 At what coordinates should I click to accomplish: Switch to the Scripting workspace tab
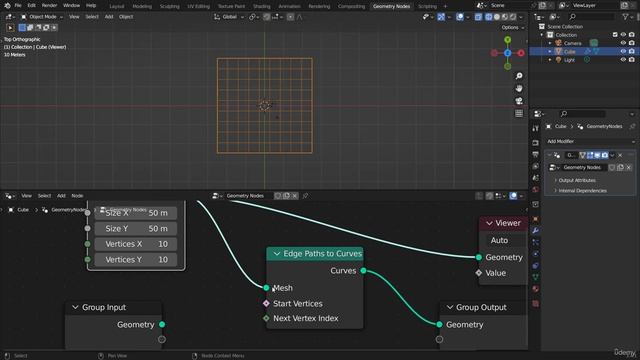pos(427,6)
